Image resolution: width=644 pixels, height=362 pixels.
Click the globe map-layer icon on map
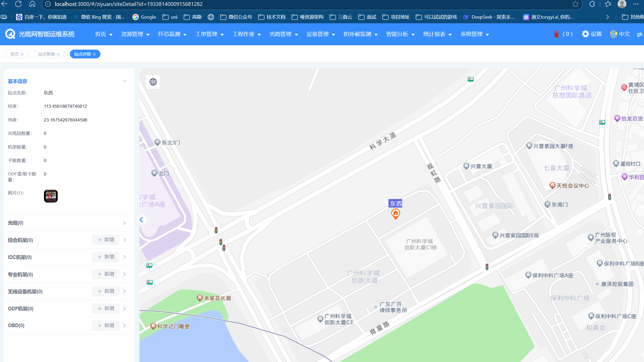(x=153, y=82)
